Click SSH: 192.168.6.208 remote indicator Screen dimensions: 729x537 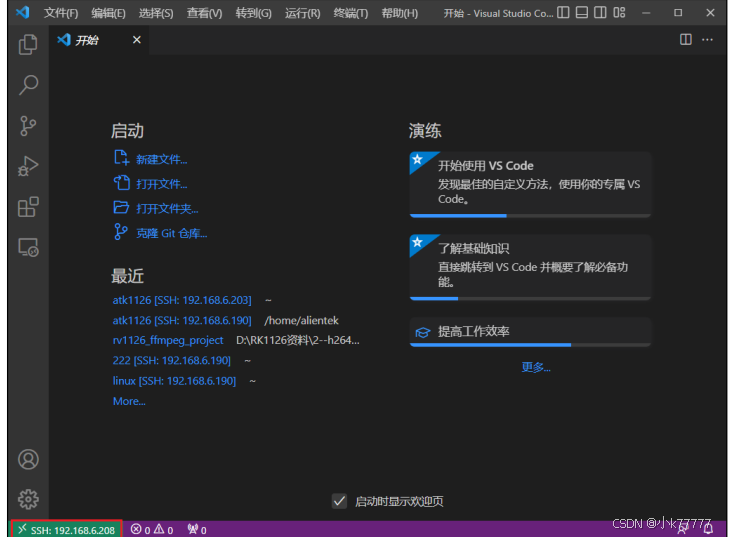(67, 530)
